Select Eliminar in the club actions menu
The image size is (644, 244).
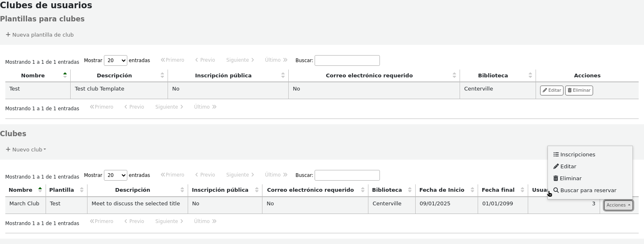point(570,179)
